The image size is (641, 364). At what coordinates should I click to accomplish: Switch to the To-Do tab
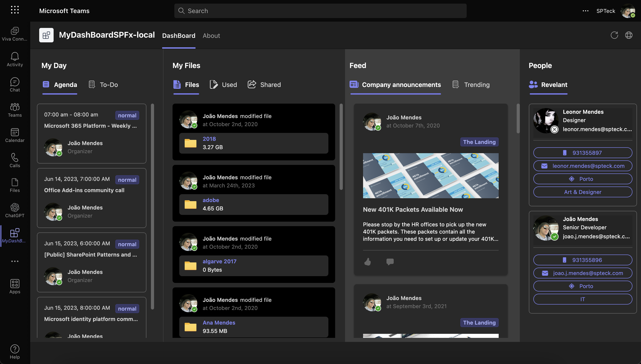pos(103,85)
